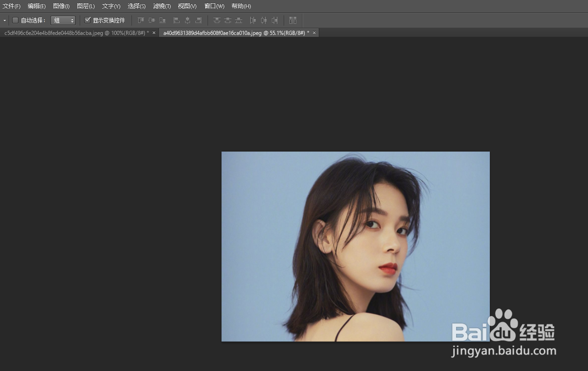
Task: Enable the 自动选择 checkbox
Action: coord(15,20)
